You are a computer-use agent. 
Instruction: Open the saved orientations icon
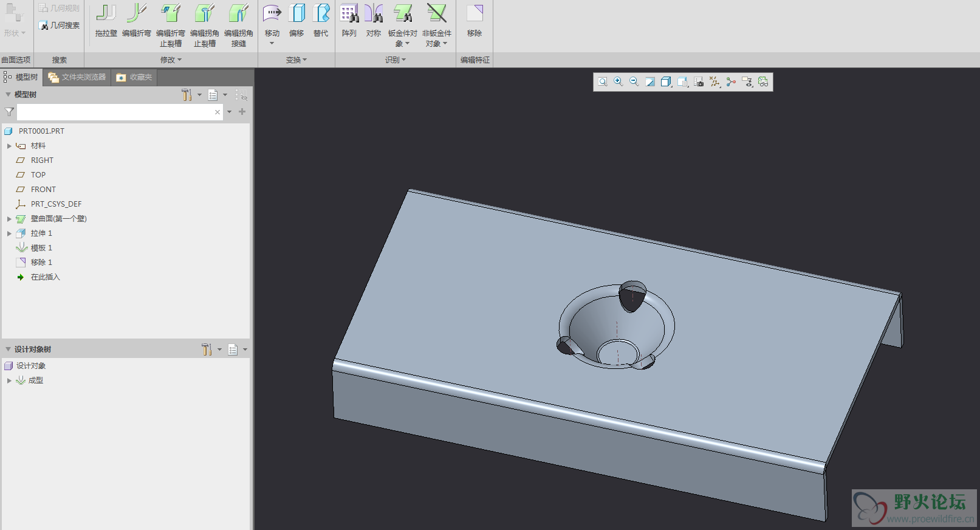pyautogui.click(x=683, y=82)
